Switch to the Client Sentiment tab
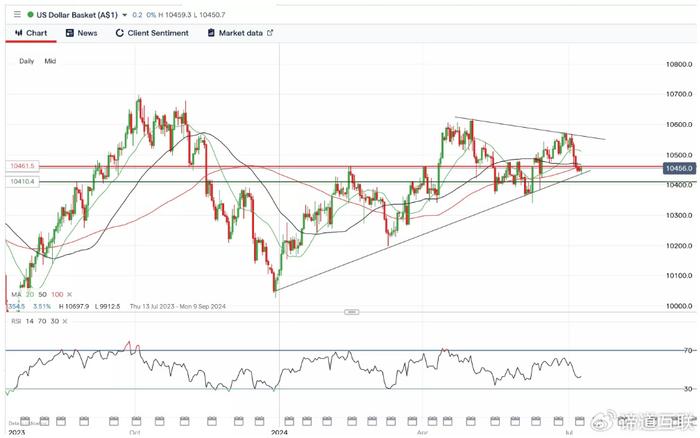Image resolution: width=700 pixels, height=438 pixels. [152, 33]
